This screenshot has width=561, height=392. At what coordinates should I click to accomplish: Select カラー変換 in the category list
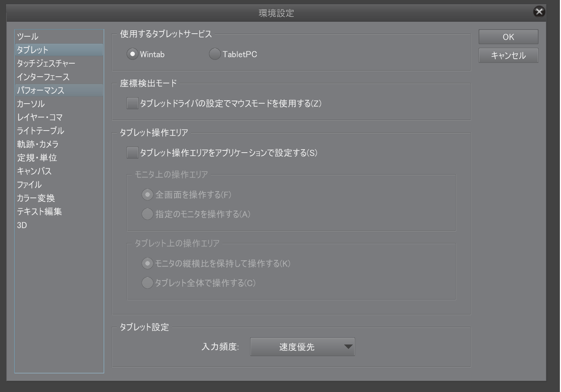(x=59, y=198)
